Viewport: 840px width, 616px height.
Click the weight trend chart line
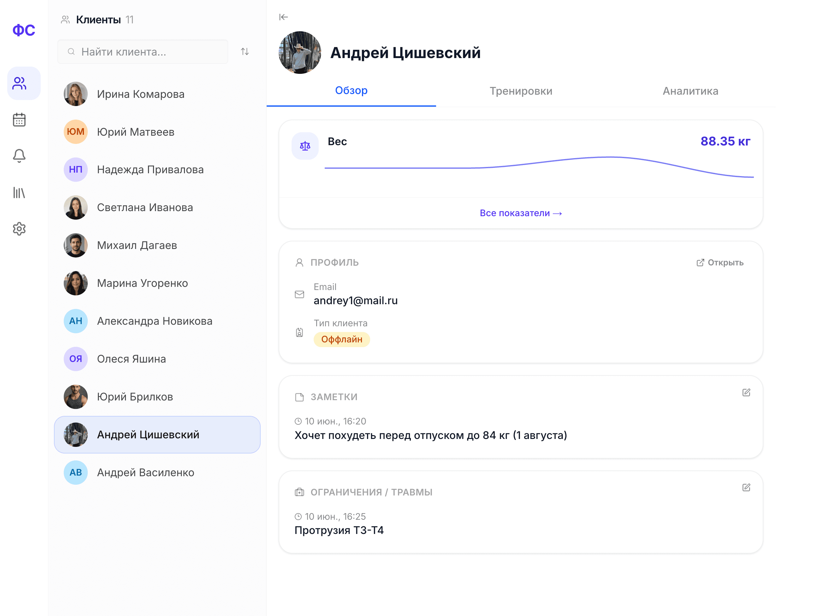coord(539,167)
